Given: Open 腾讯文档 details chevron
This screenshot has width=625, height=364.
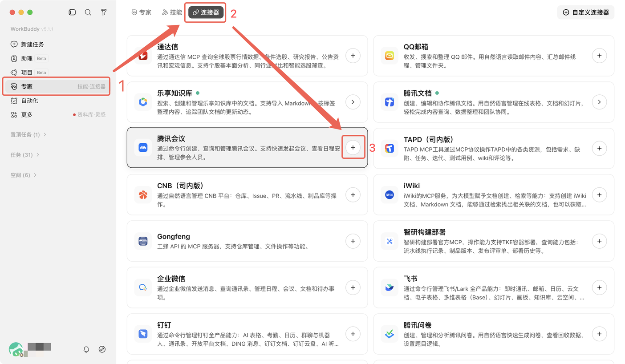Looking at the screenshot, I should pos(600,102).
